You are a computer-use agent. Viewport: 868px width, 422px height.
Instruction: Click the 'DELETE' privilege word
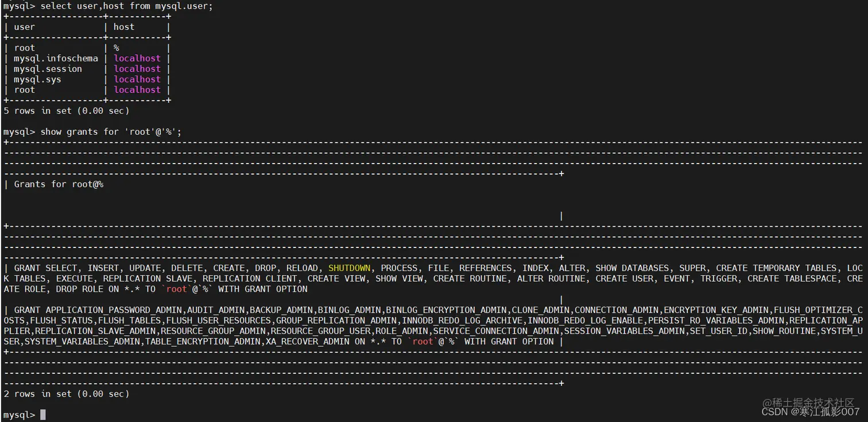[x=187, y=268]
